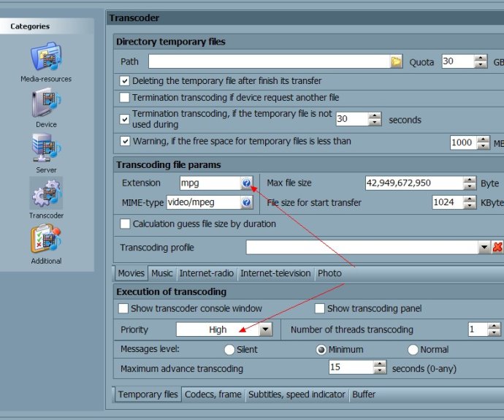Select Minimum messages level

[321, 349]
